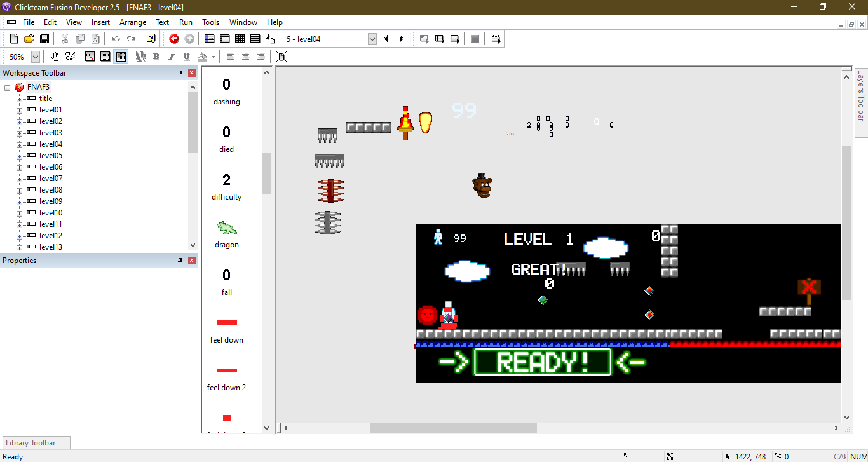Go to the next frame
This screenshot has height=462, width=868.
click(402, 39)
